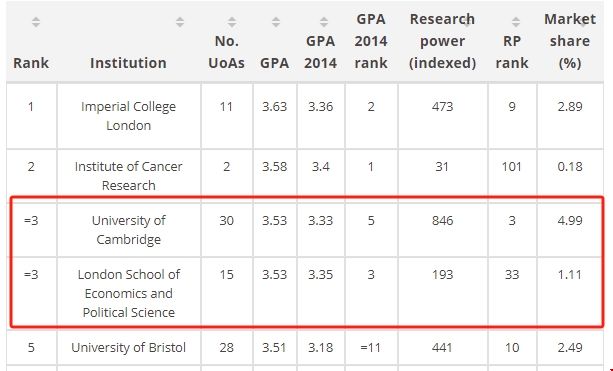Viewport: 613px width, 371px height.
Task: Click Cambridge market share 4.99
Action: [x=570, y=220]
